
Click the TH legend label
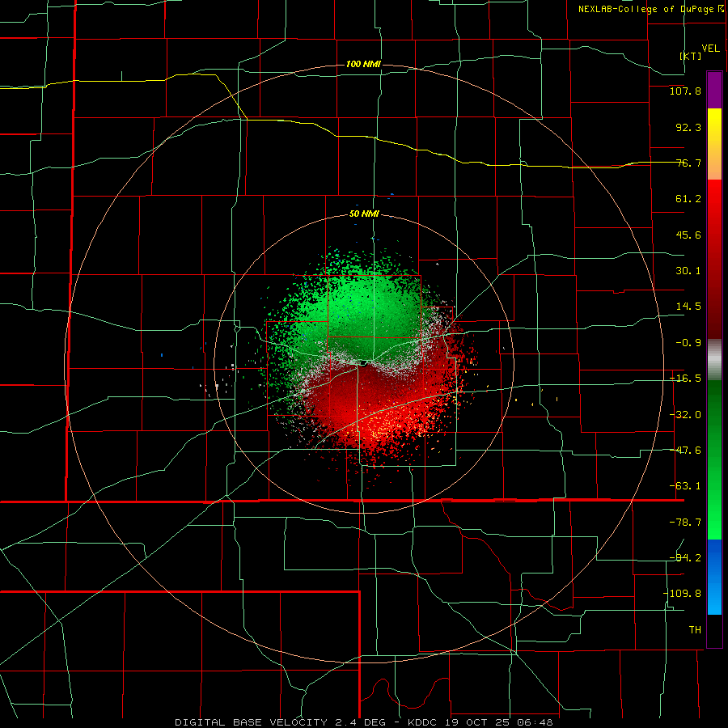coord(695,629)
